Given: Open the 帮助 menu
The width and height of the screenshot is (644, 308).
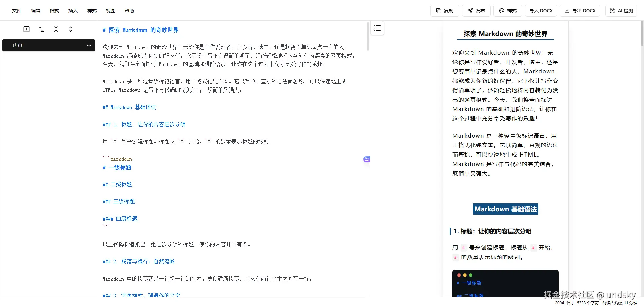Looking at the screenshot, I should (129, 10).
